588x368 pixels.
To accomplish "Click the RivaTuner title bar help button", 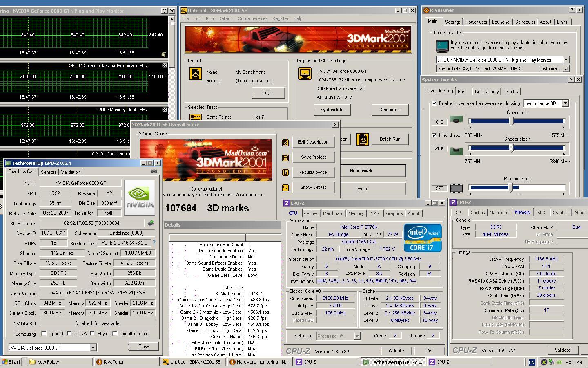I will (572, 10).
